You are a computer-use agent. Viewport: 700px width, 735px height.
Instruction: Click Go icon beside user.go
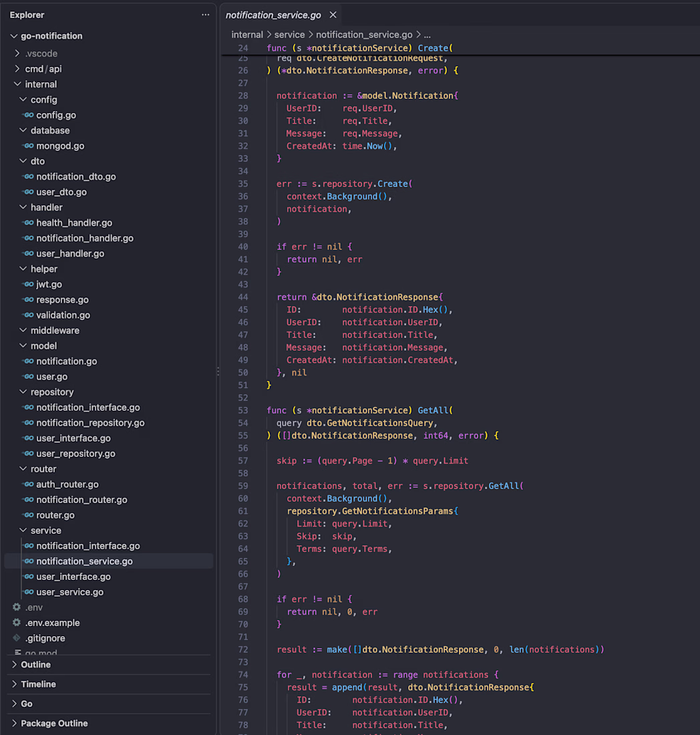click(29, 377)
